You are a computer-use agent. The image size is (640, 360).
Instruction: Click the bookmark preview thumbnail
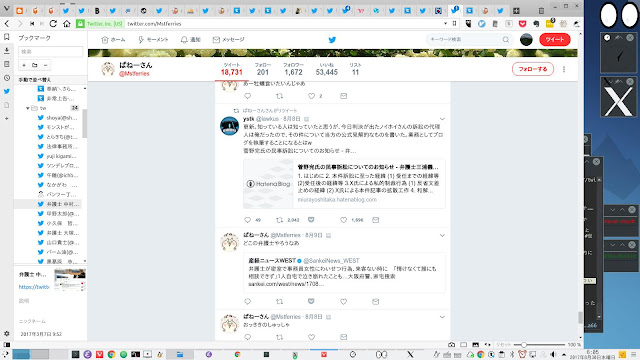coord(70,280)
